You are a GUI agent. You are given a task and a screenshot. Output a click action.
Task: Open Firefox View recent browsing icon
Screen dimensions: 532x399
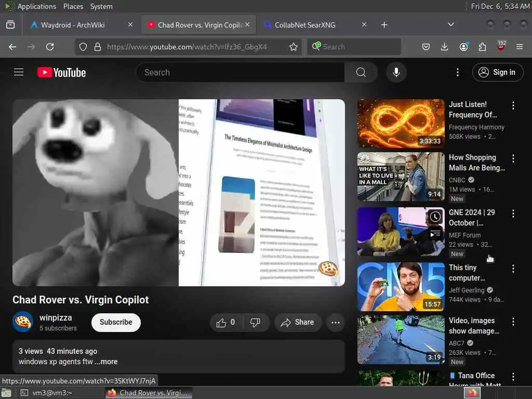[x=10, y=25]
